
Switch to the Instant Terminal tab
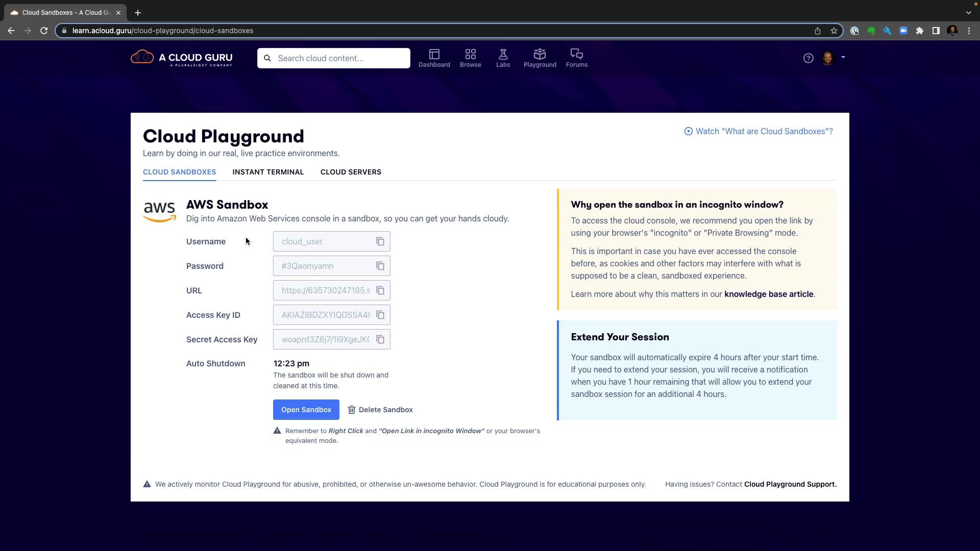click(268, 172)
